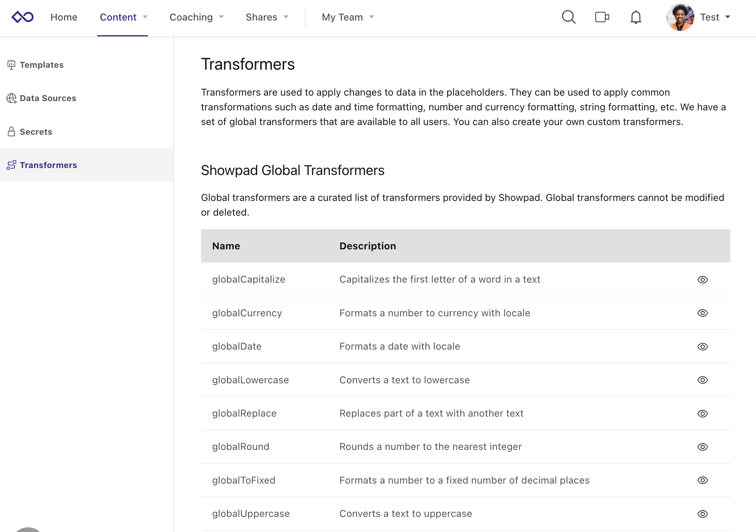Image resolution: width=756 pixels, height=532 pixels.
Task: View the globalUppercase transformer eye icon
Action: 703,514
